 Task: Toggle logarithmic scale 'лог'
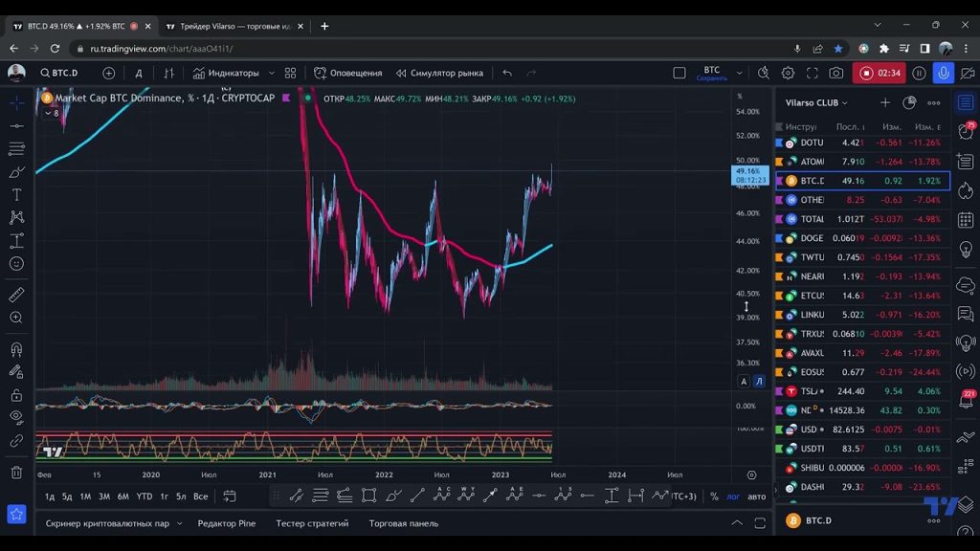733,496
